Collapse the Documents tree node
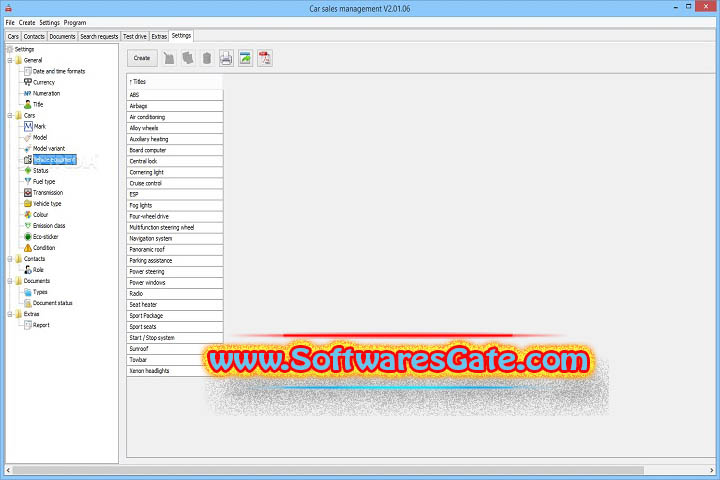This screenshot has height=480, width=720. (x=10, y=281)
